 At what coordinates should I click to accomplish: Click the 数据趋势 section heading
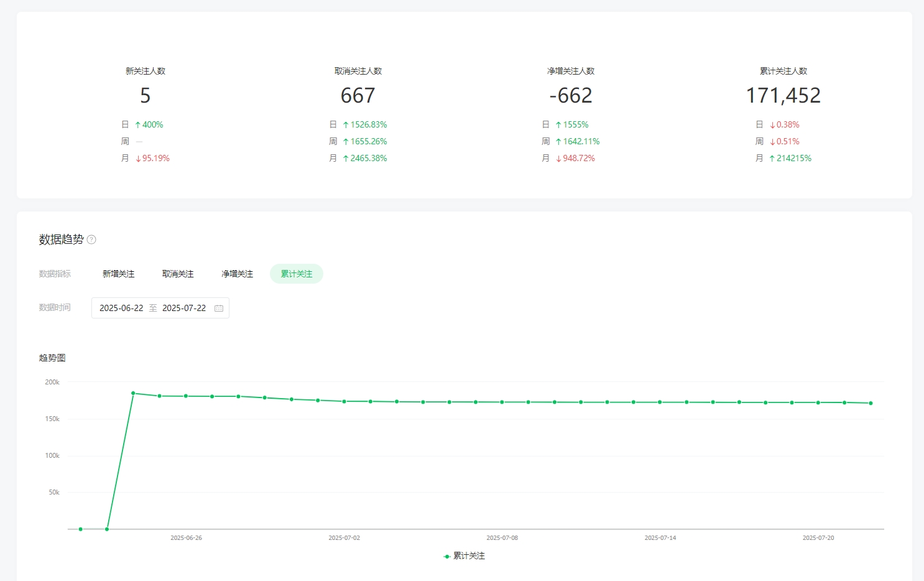pos(61,239)
